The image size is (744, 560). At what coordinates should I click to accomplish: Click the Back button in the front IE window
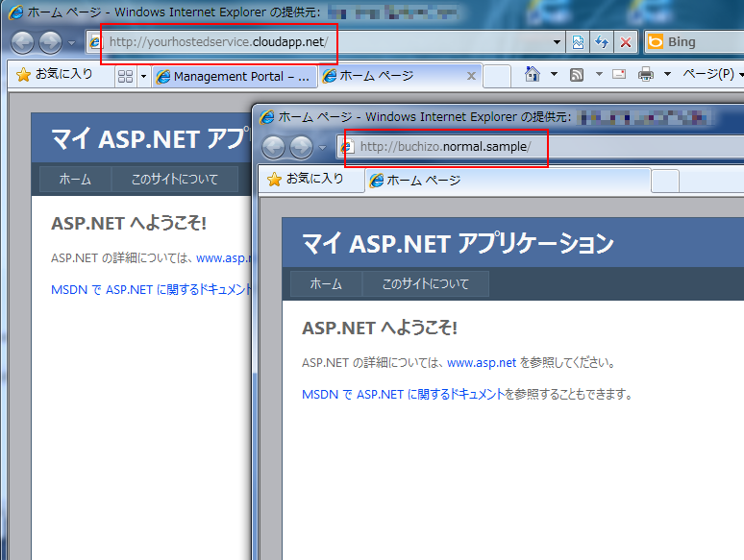click(273, 147)
